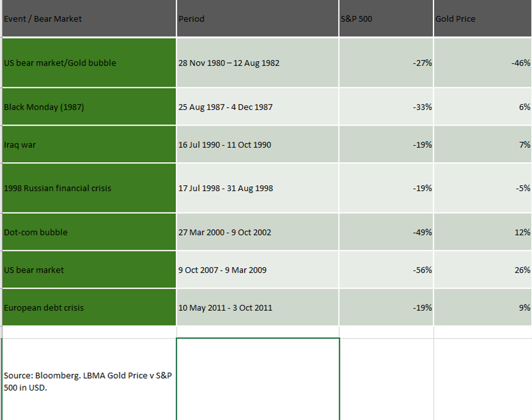The height and width of the screenshot is (420, 532).
Task: Click the '27 Mar 2000 - 9 Oct 2002' cell
Action: [258, 232]
